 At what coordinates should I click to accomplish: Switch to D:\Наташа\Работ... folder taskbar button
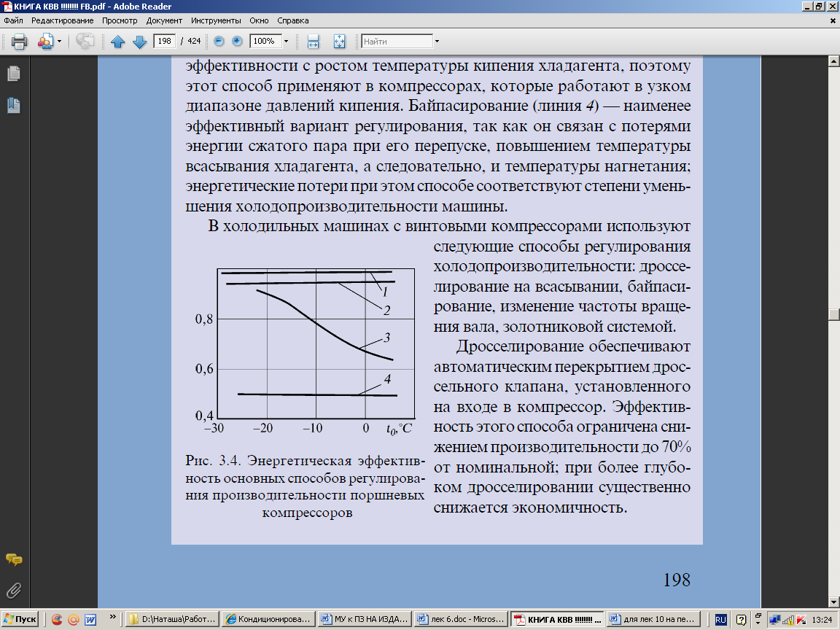[173, 619]
